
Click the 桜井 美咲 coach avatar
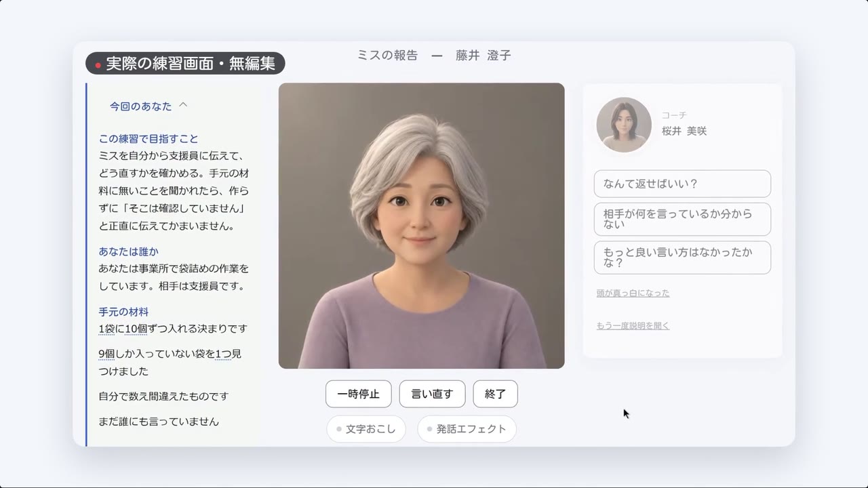pos(624,125)
